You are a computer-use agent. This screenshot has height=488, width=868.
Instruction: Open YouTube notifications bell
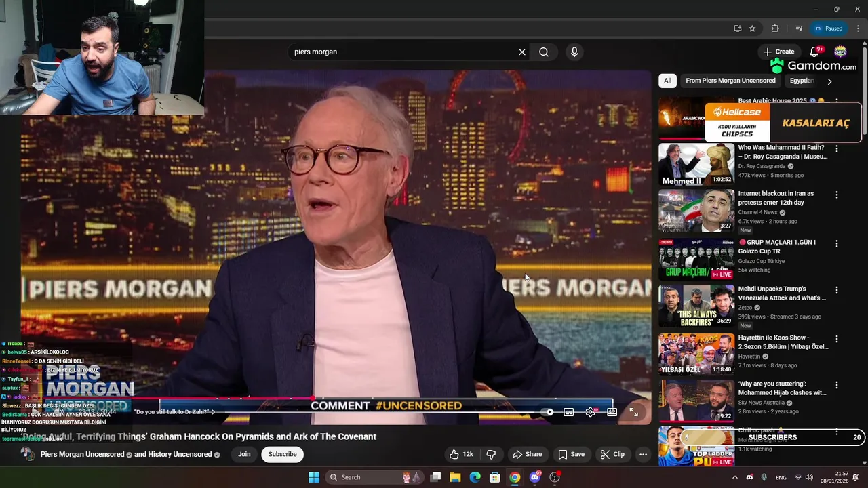(x=815, y=52)
